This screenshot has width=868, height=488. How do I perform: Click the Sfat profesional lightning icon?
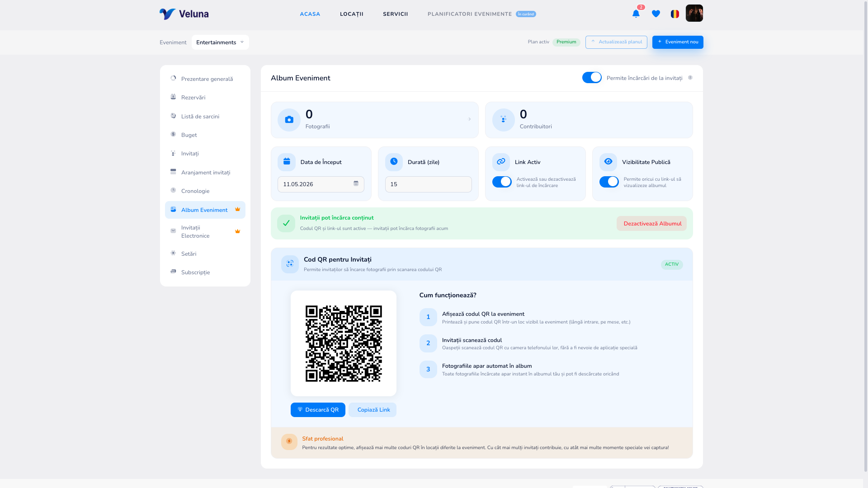(289, 441)
